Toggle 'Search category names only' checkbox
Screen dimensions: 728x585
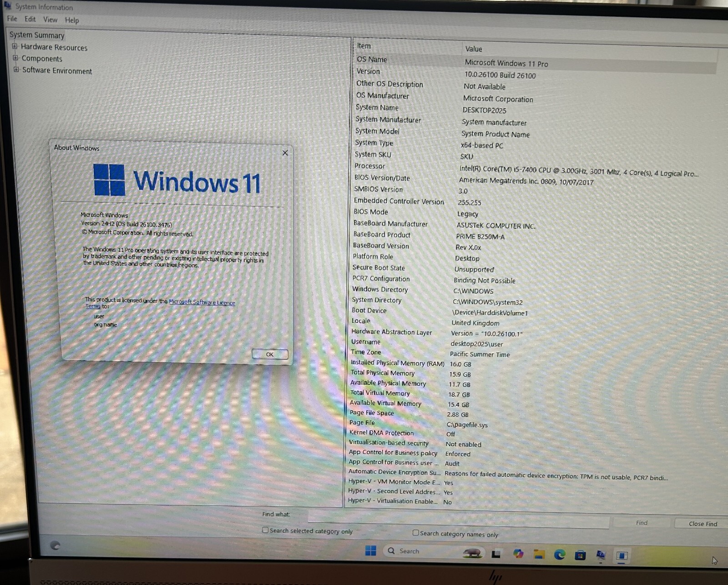[x=415, y=532]
